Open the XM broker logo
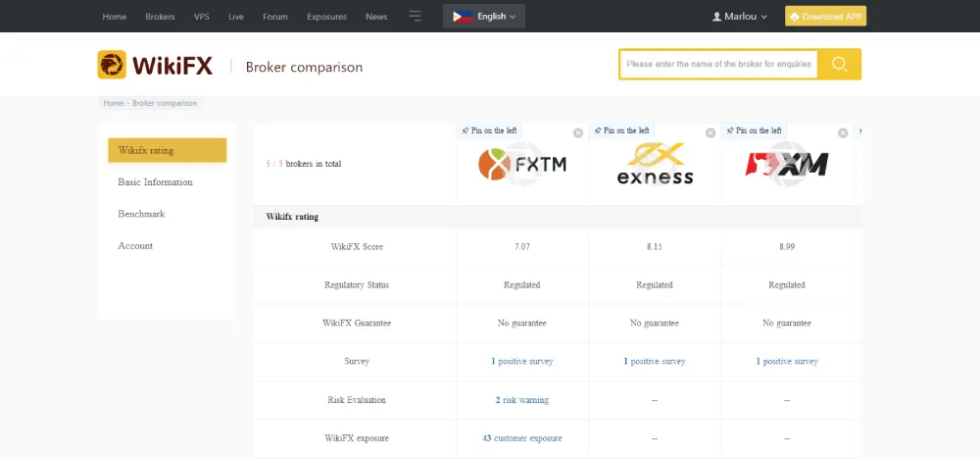 [x=787, y=164]
